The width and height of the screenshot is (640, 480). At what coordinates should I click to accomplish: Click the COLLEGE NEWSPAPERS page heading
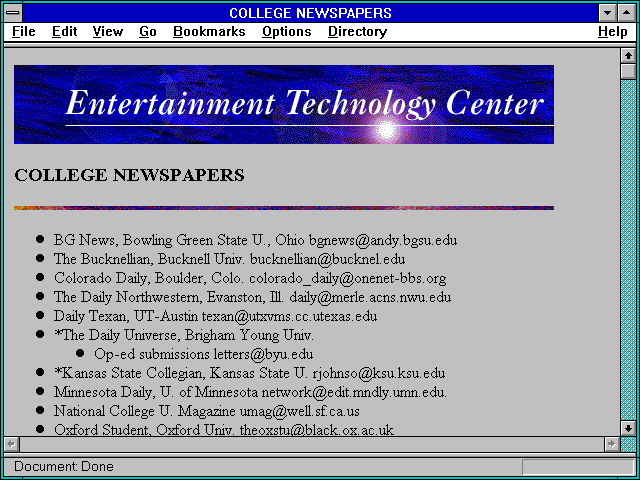(129, 175)
